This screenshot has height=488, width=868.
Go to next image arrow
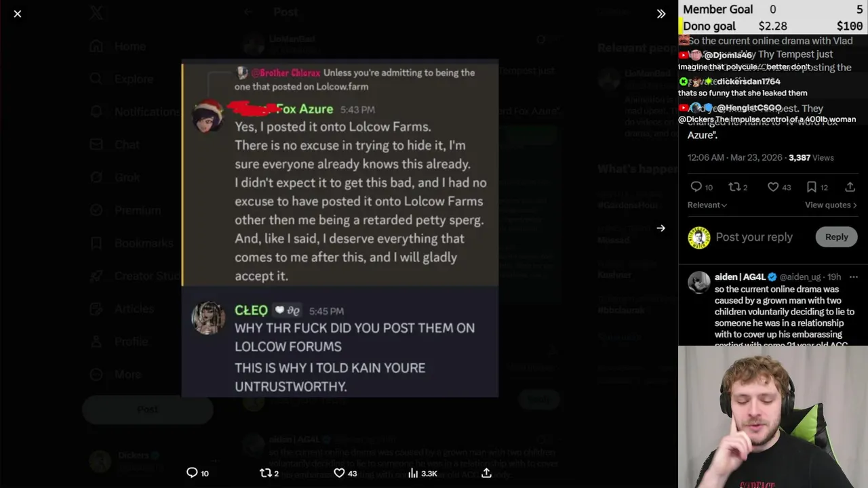(x=660, y=228)
